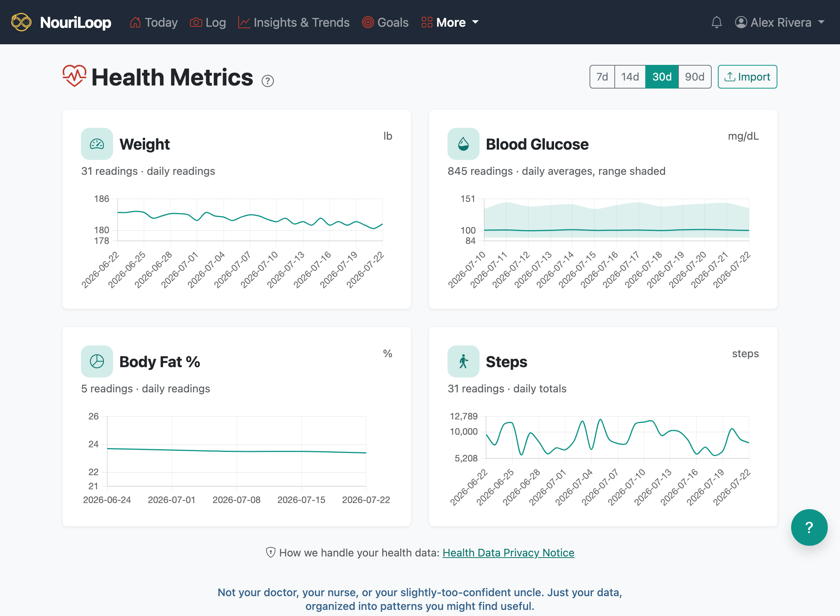Viewport: 840px width, 616px height.
Task: Open notifications bell
Action: point(717,23)
